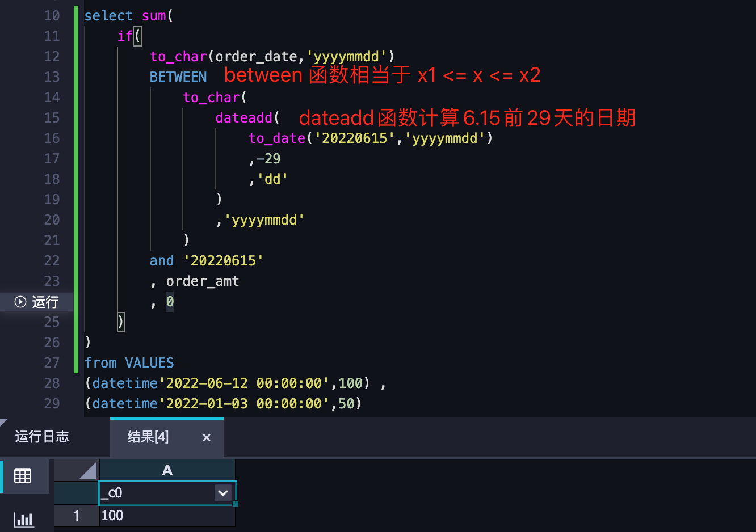Click order_amt on line 23
Screen dimensions: 756x532
(203, 281)
